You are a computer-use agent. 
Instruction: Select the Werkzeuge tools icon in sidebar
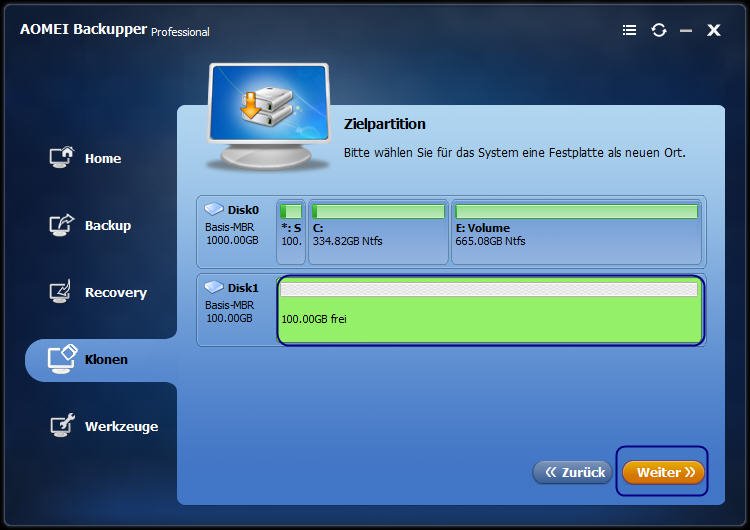(63, 425)
